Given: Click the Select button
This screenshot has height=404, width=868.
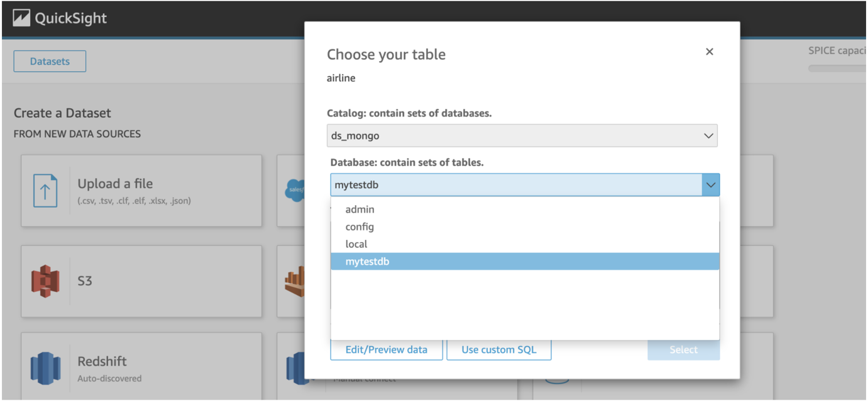Looking at the screenshot, I should point(683,350).
